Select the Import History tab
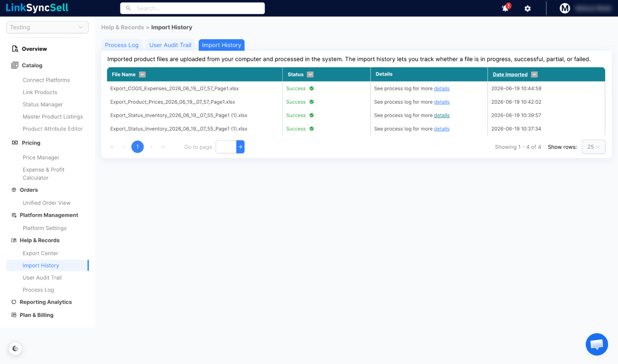The image size is (618, 364). [x=221, y=45]
